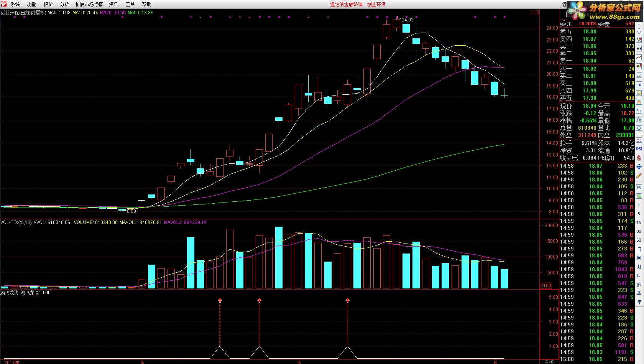Open the 功能 menu
The image size is (644, 364).
(32, 4)
